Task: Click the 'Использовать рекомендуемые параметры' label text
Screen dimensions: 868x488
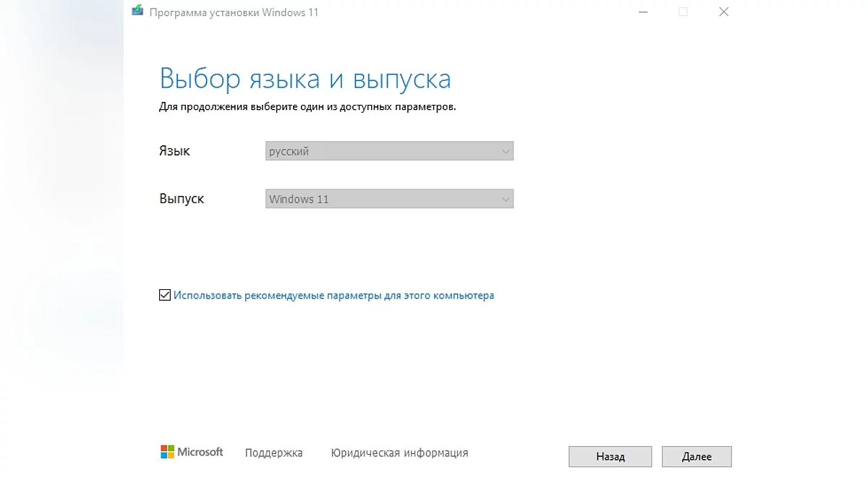Action: (x=333, y=295)
